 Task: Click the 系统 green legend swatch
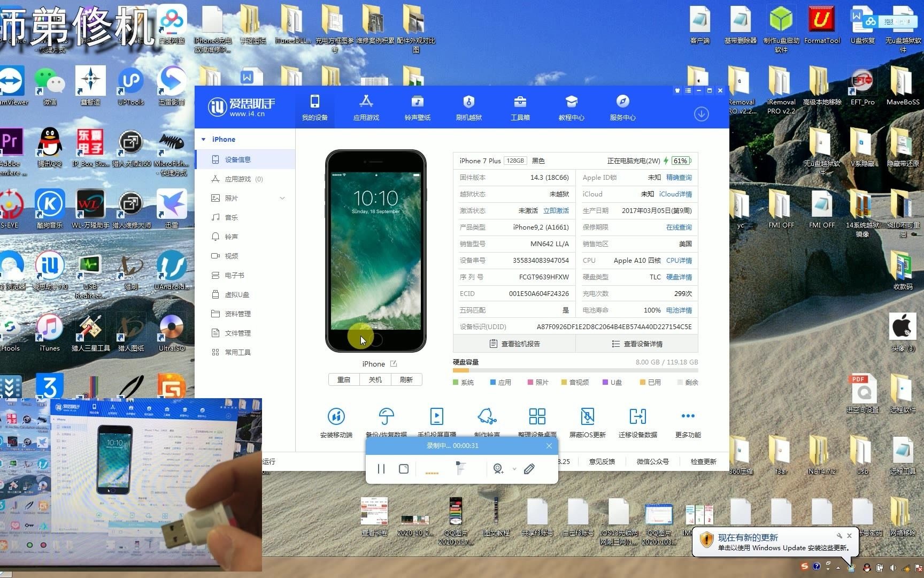pyautogui.click(x=456, y=382)
